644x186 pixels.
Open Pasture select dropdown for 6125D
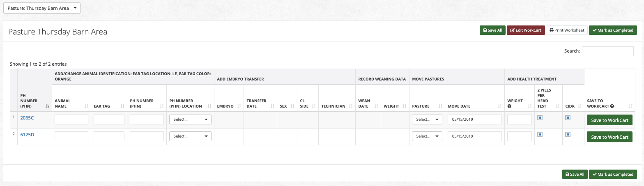click(427, 136)
